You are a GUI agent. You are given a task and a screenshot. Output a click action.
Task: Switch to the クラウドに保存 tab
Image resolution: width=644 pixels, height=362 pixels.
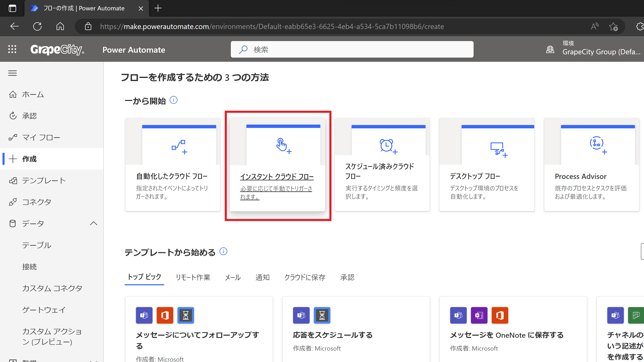pyautogui.click(x=305, y=277)
